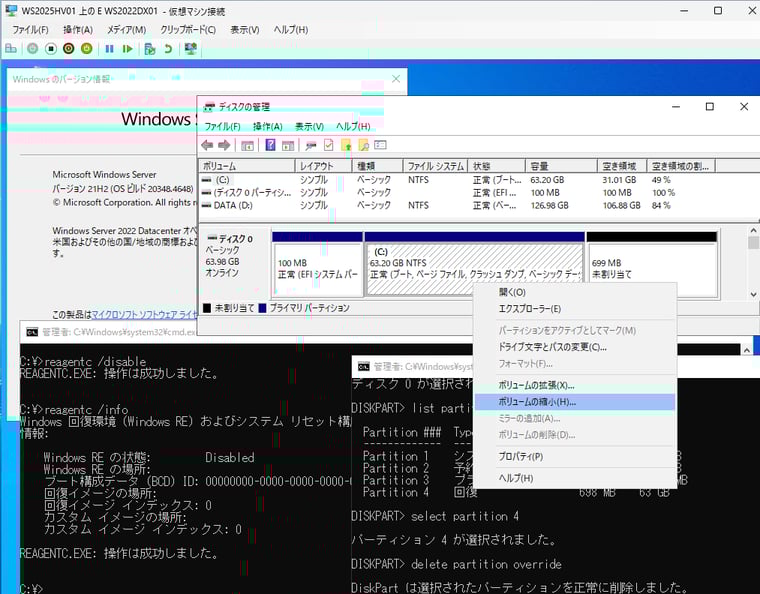This screenshot has width=760, height=594.
Task: Click the black 未割り当て legend swatch
Action: tap(207, 308)
